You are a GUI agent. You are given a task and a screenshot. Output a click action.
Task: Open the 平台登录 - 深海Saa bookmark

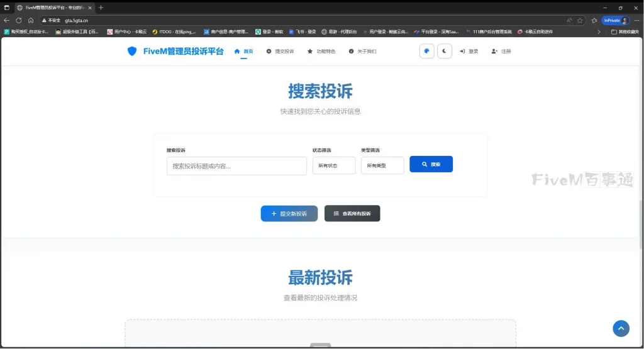[436, 31]
